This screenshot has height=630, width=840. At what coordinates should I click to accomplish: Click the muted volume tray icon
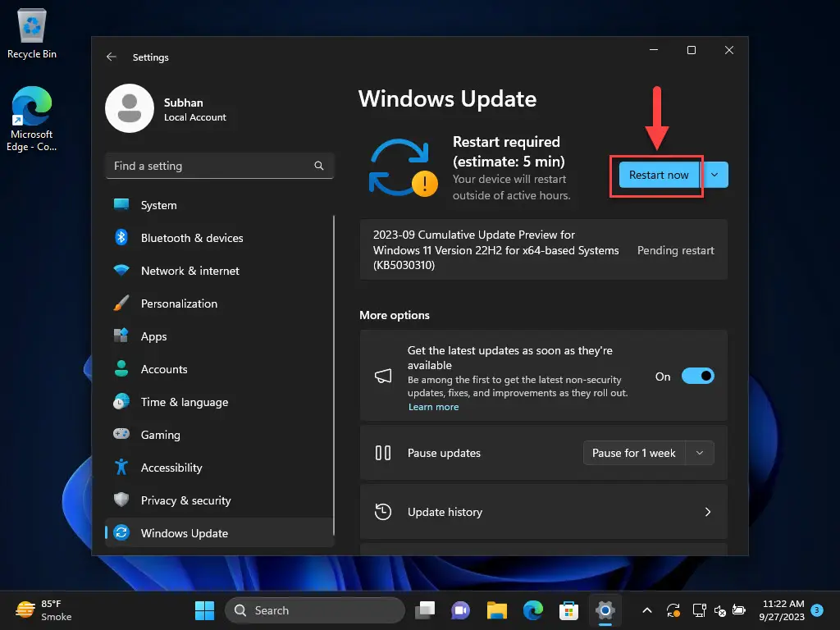(x=719, y=610)
